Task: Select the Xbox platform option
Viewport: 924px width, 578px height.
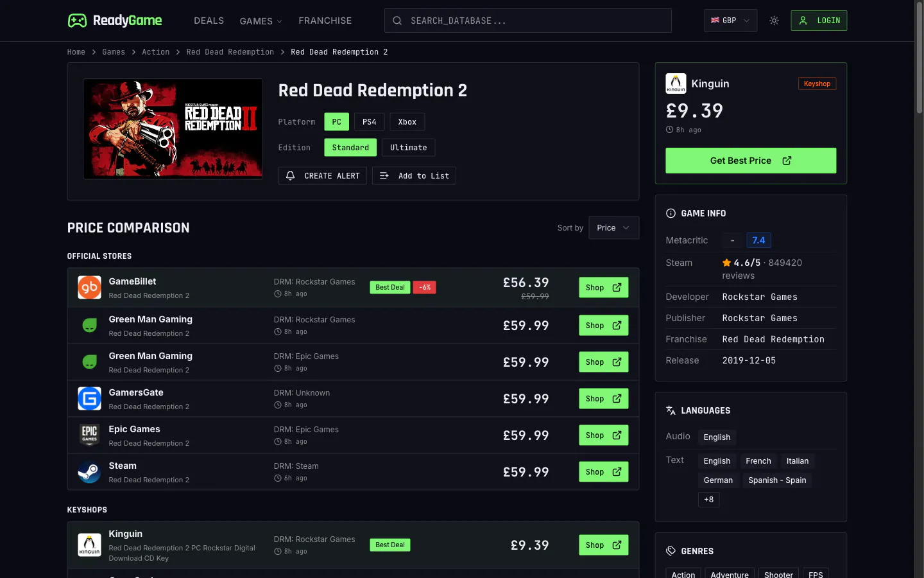Action: [407, 122]
